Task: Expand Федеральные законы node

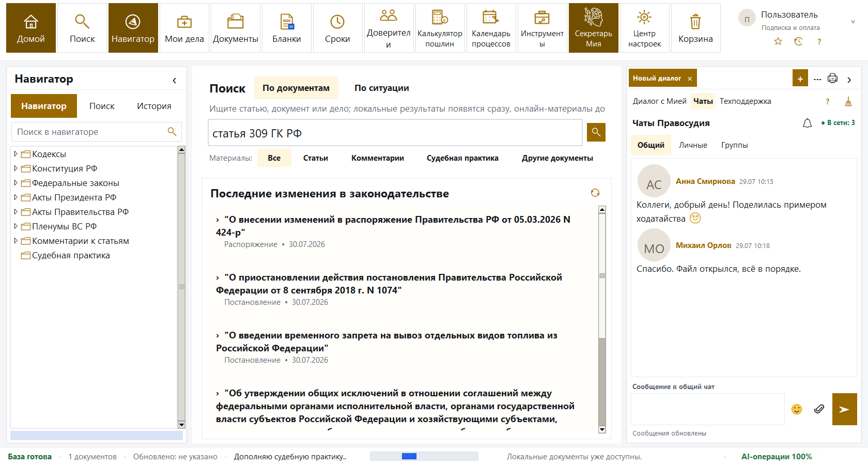Action: 16,183
